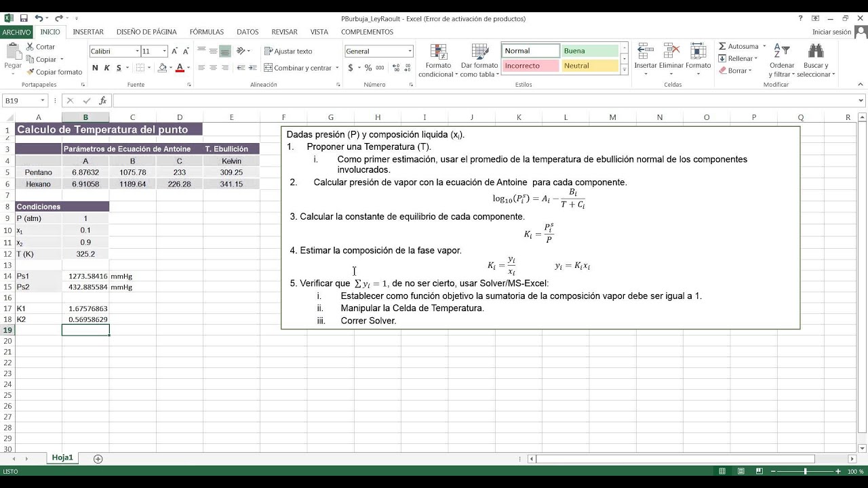This screenshot has width=868, height=488.
Task: Click the fill color paint bucket icon
Action: click(x=162, y=68)
